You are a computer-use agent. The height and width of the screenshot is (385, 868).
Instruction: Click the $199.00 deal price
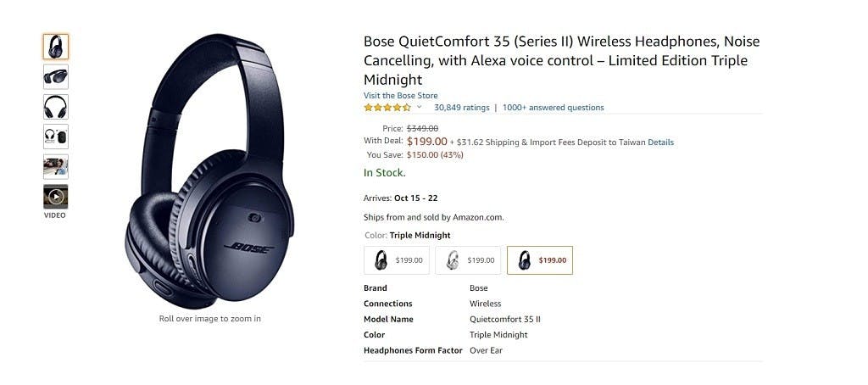(x=427, y=142)
